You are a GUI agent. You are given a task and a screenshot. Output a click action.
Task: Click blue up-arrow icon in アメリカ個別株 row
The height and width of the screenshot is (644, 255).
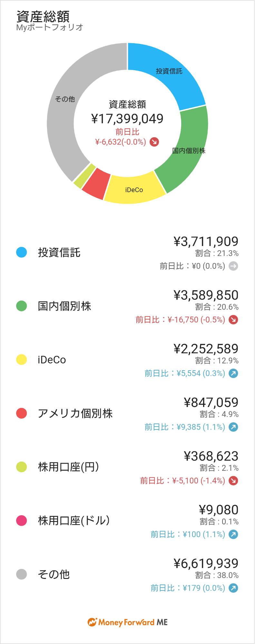(x=233, y=427)
